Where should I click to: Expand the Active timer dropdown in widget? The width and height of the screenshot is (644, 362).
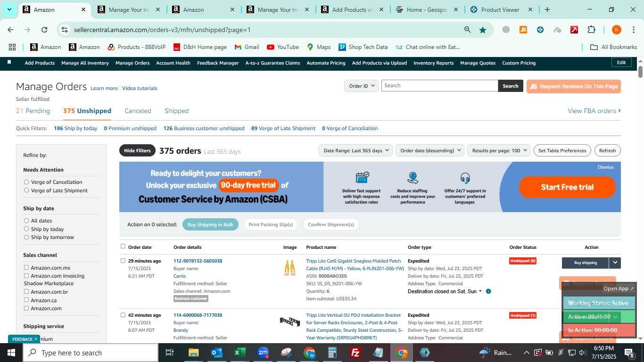(615, 317)
